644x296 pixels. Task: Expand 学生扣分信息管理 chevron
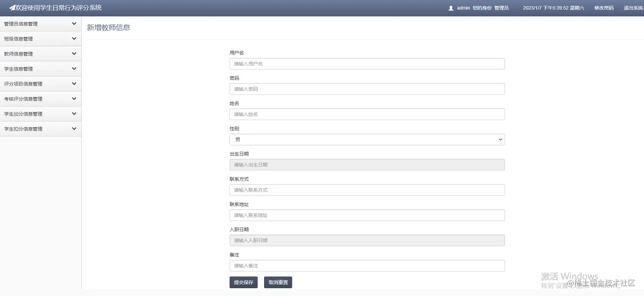click(x=74, y=128)
